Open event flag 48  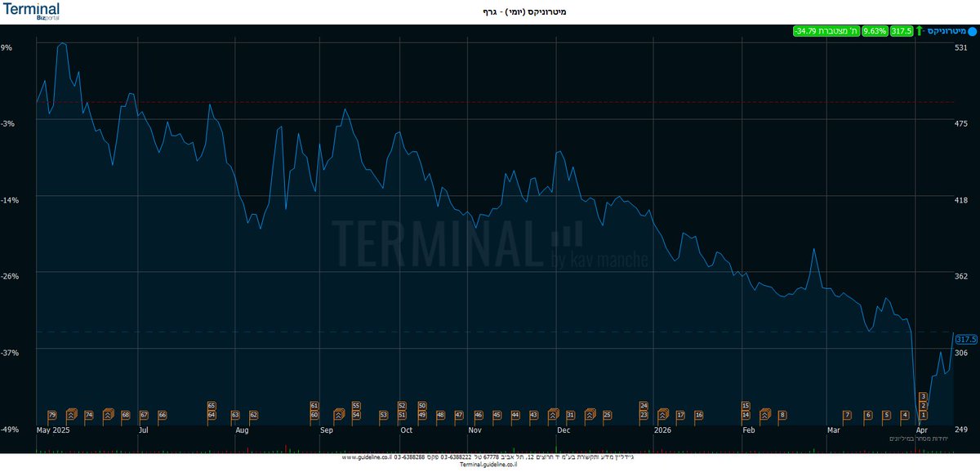[x=441, y=415]
